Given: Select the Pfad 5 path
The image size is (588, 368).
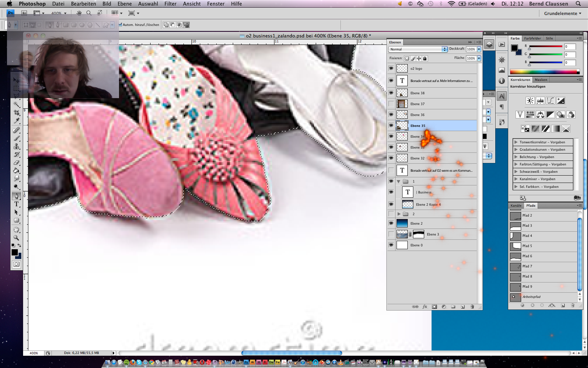Looking at the screenshot, I should pyautogui.click(x=527, y=246).
